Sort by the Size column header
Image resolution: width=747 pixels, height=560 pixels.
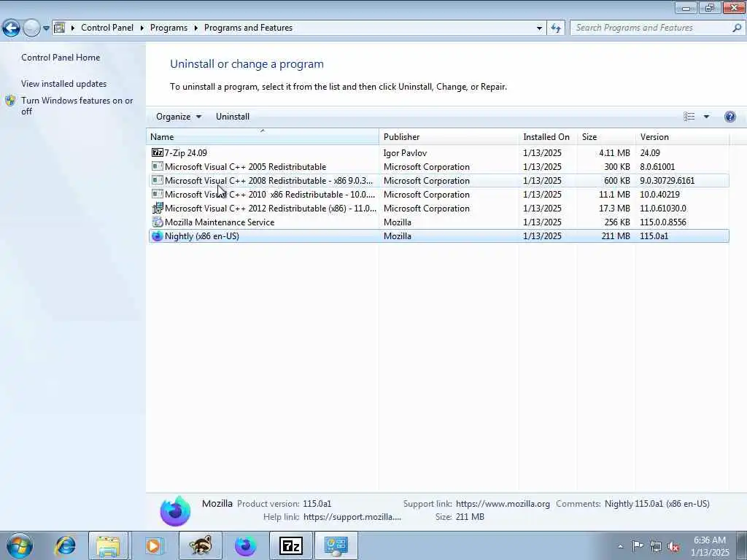606,136
